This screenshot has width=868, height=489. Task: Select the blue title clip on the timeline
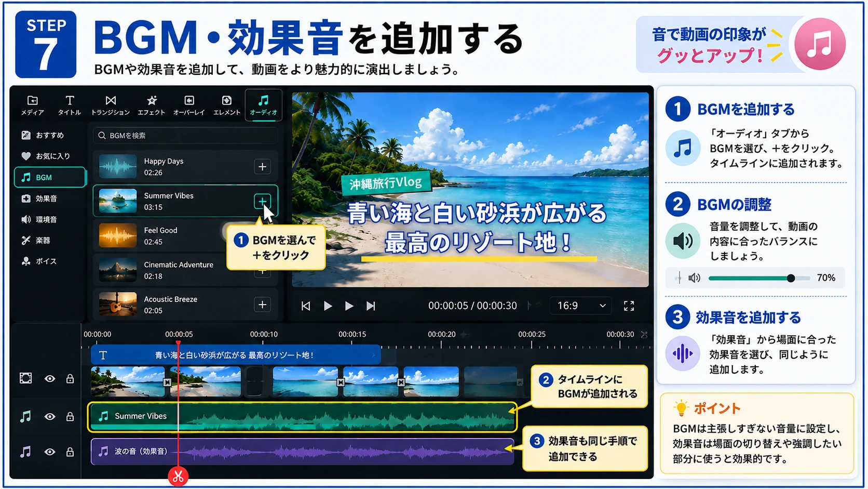(236, 355)
